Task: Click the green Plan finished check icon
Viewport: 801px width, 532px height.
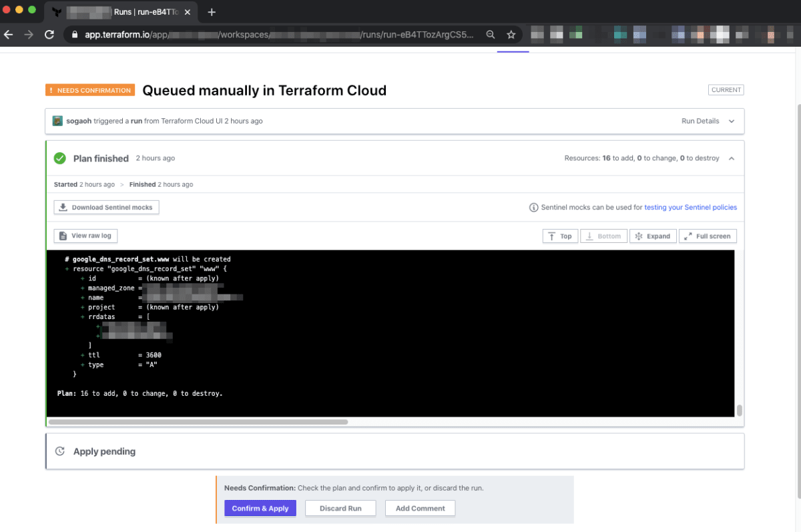Action: pyautogui.click(x=60, y=158)
